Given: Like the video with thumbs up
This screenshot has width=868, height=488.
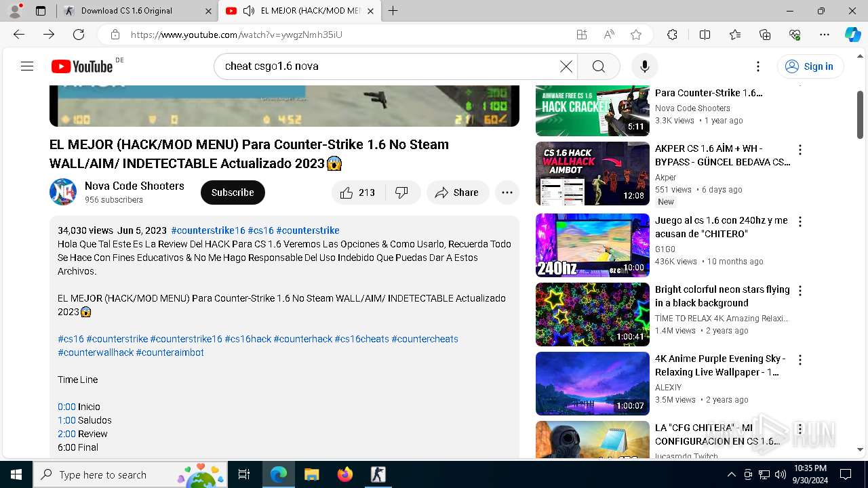Looking at the screenshot, I should click(x=357, y=192).
